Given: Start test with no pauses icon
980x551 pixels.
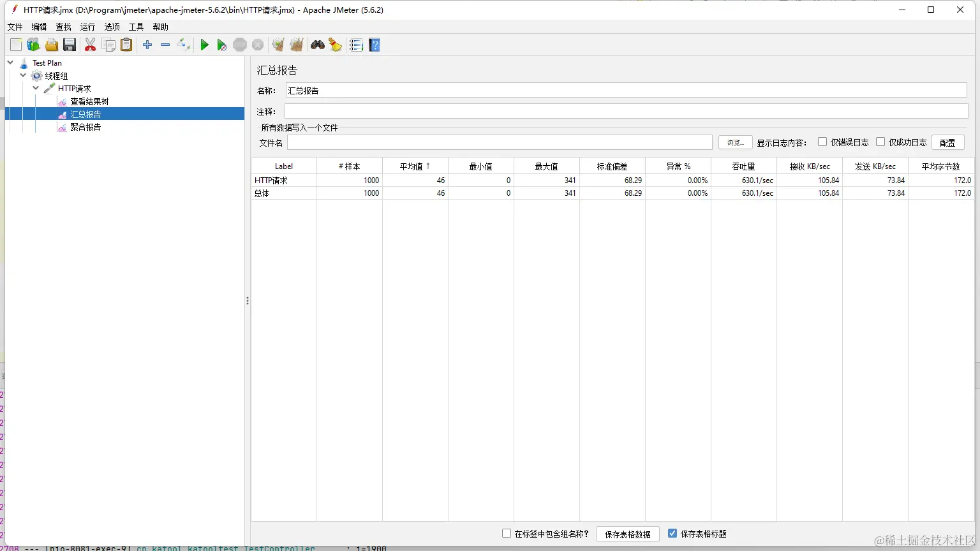Looking at the screenshot, I should point(221,45).
